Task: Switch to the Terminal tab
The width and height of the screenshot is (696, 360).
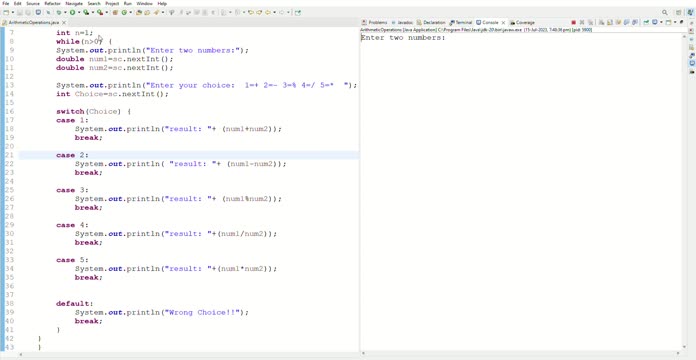Action: [x=461, y=22]
